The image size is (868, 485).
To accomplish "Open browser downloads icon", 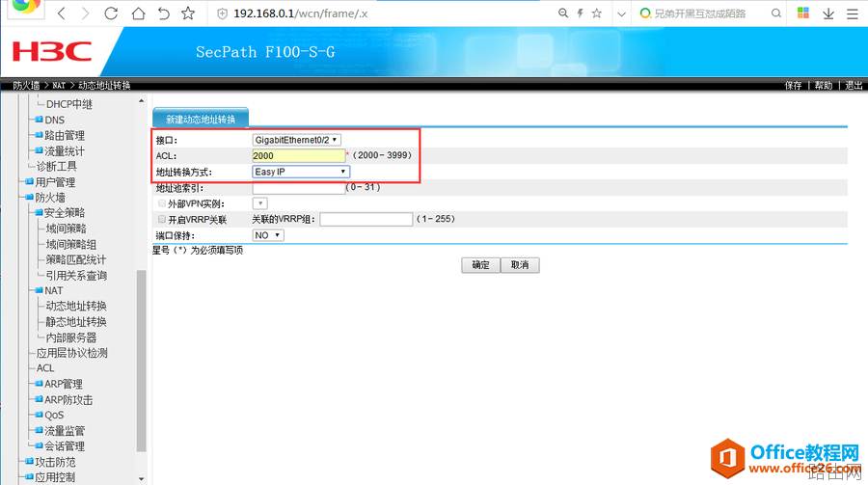I will tap(828, 13).
